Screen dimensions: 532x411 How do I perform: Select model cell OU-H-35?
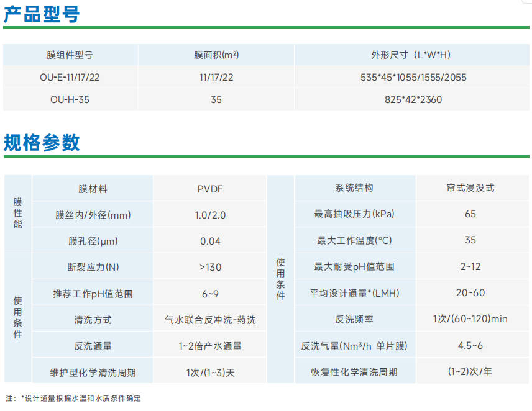(70, 99)
